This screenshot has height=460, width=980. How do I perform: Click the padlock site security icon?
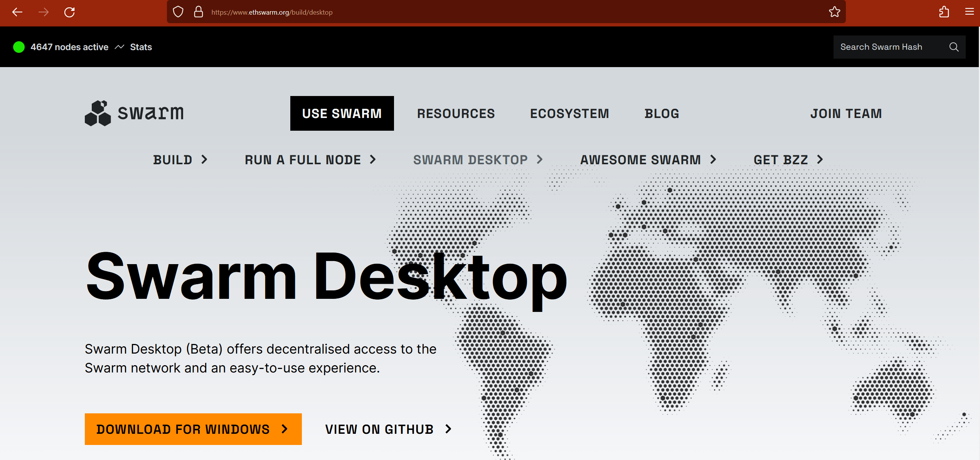tap(199, 12)
